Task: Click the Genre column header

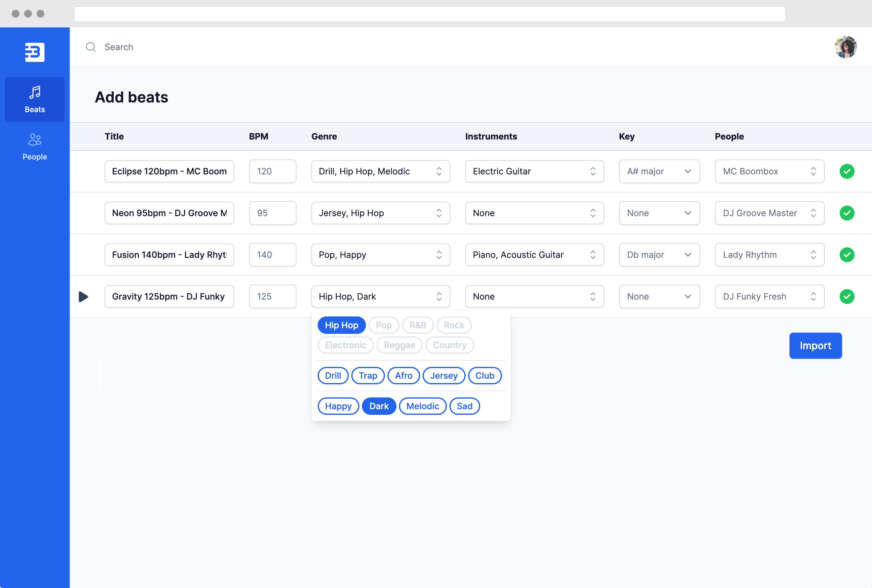Action: pyautogui.click(x=324, y=136)
